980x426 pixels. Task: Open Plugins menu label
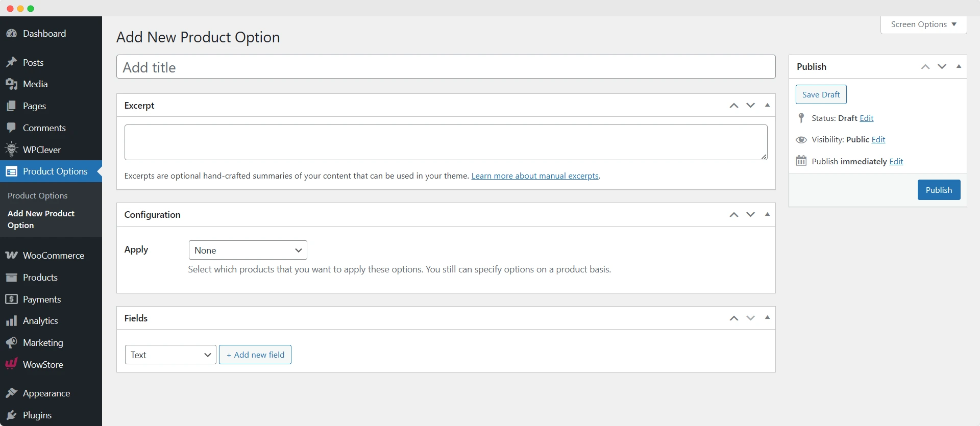(37, 415)
